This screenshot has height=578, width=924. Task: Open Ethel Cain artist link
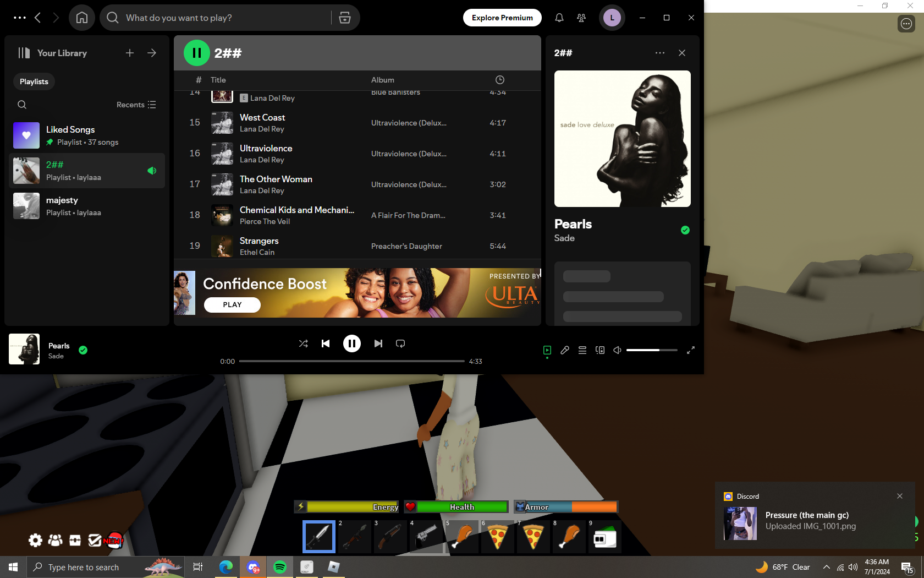click(x=257, y=252)
